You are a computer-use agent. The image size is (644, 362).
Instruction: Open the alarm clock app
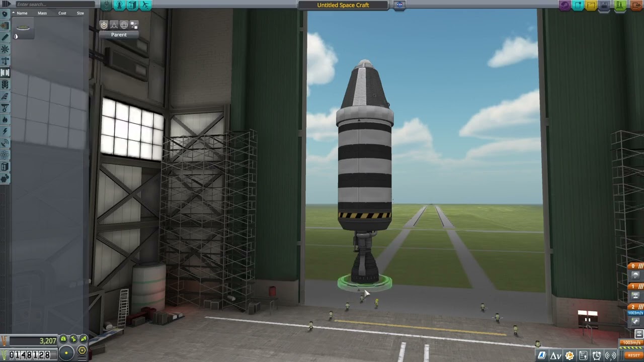pos(597,355)
